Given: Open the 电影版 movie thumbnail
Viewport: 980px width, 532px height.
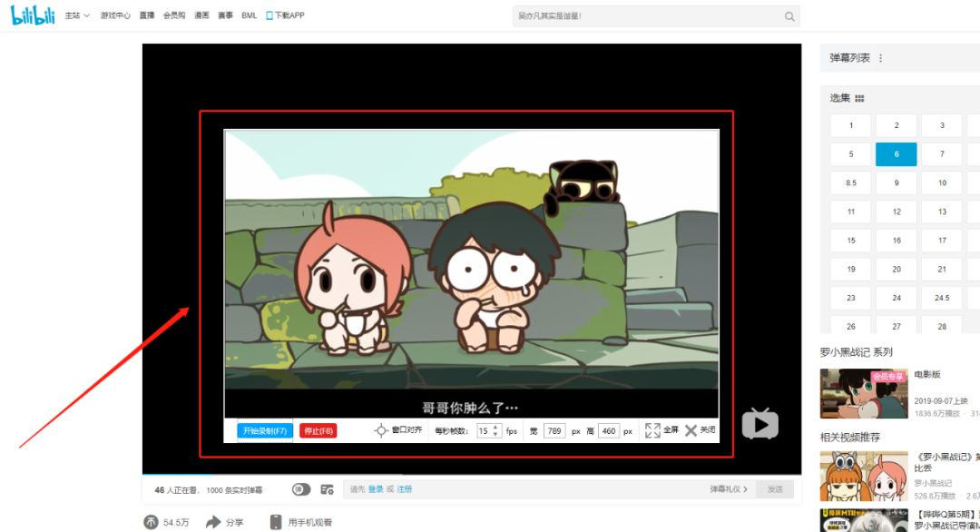Looking at the screenshot, I should 864,393.
